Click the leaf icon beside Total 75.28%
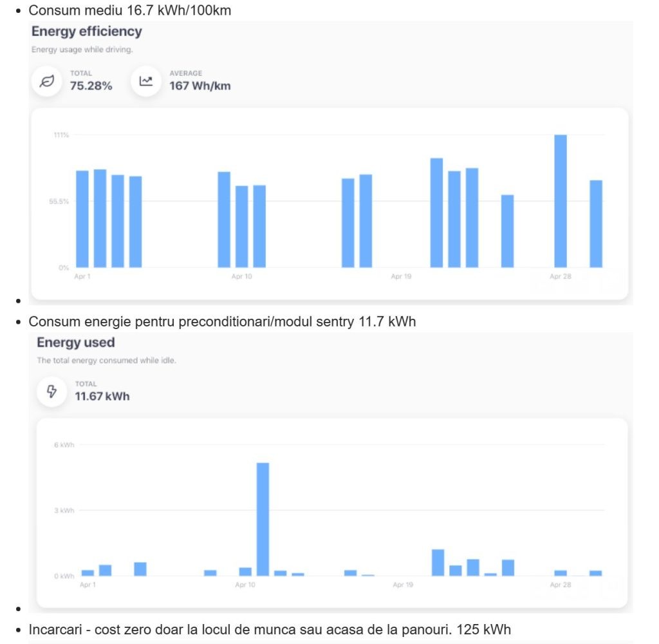The height and width of the screenshot is (644, 659). (x=47, y=81)
